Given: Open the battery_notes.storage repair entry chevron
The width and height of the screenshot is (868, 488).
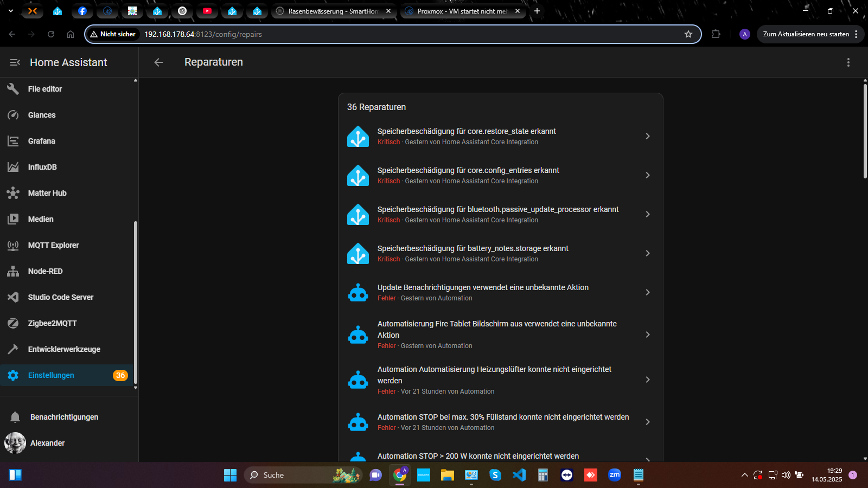Looking at the screenshot, I should point(647,253).
